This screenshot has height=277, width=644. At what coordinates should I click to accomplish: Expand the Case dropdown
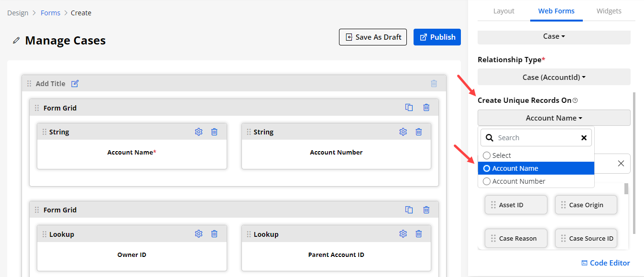pyautogui.click(x=554, y=36)
